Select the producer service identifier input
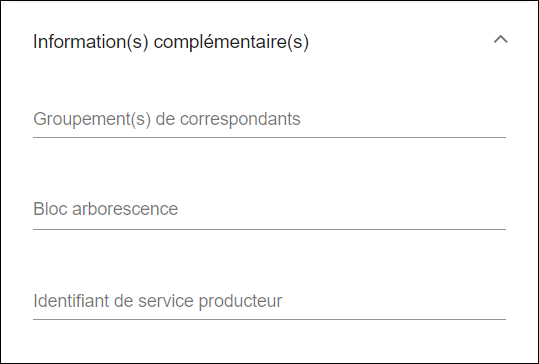 click(x=270, y=301)
